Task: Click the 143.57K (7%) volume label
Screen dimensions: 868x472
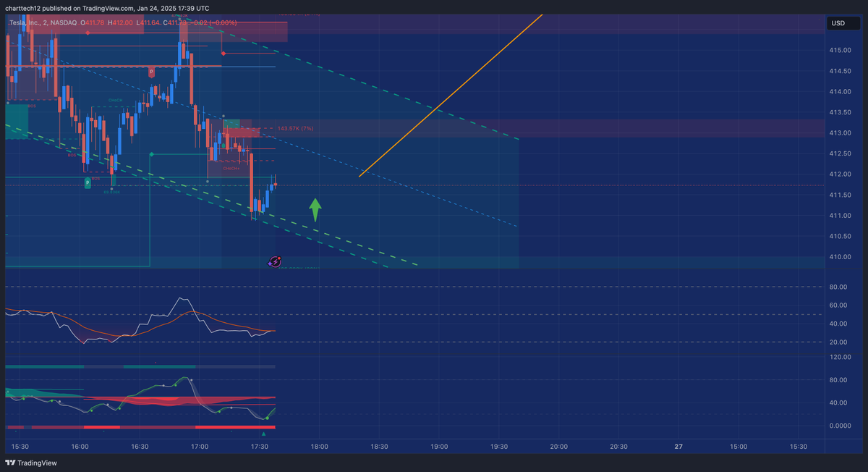Action: coord(295,128)
